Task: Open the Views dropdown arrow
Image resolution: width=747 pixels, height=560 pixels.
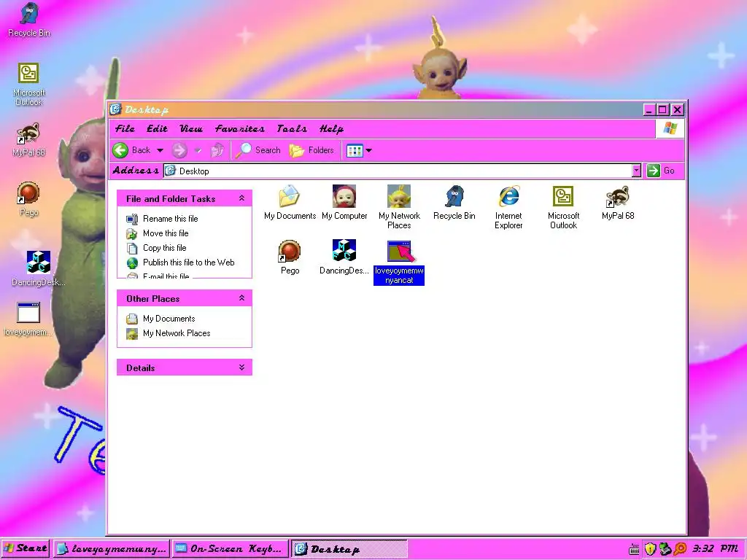Action: [368, 150]
